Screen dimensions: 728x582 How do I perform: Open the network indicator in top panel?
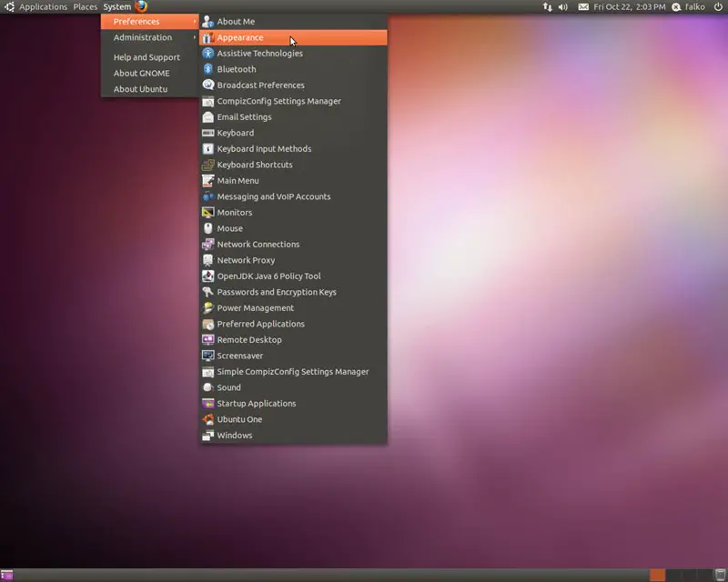click(x=548, y=7)
